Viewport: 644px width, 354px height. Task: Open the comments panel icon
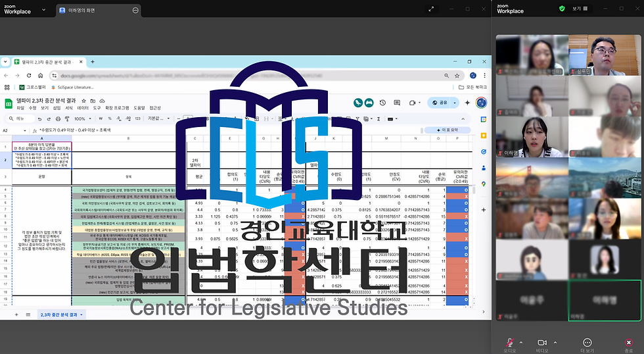pyautogui.click(x=397, y=103)
